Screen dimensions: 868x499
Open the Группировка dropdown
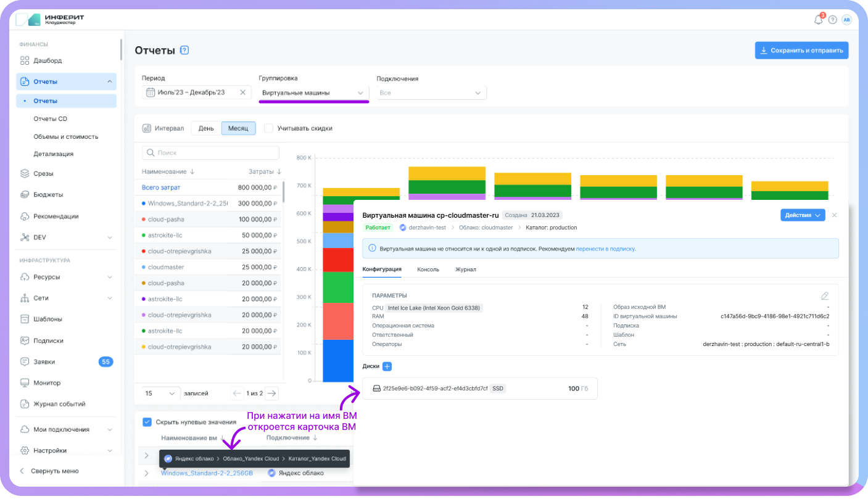(313, 93)
